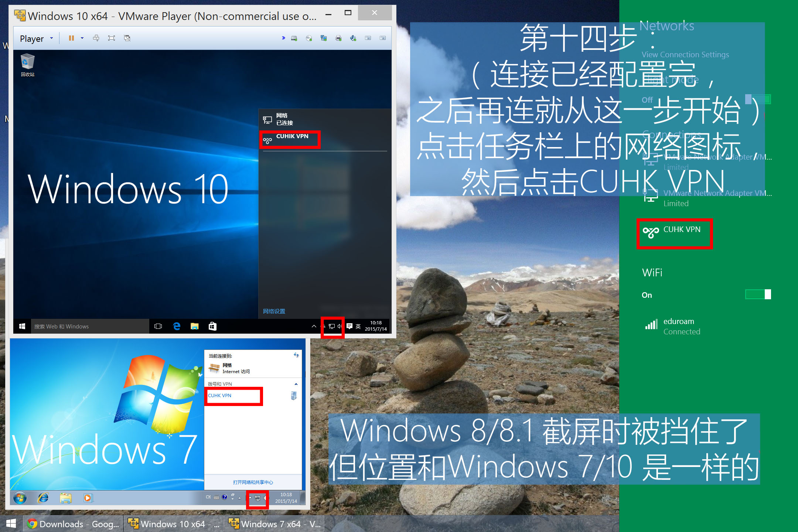Click the network adapter device icon in VMware

pos(324,38)
